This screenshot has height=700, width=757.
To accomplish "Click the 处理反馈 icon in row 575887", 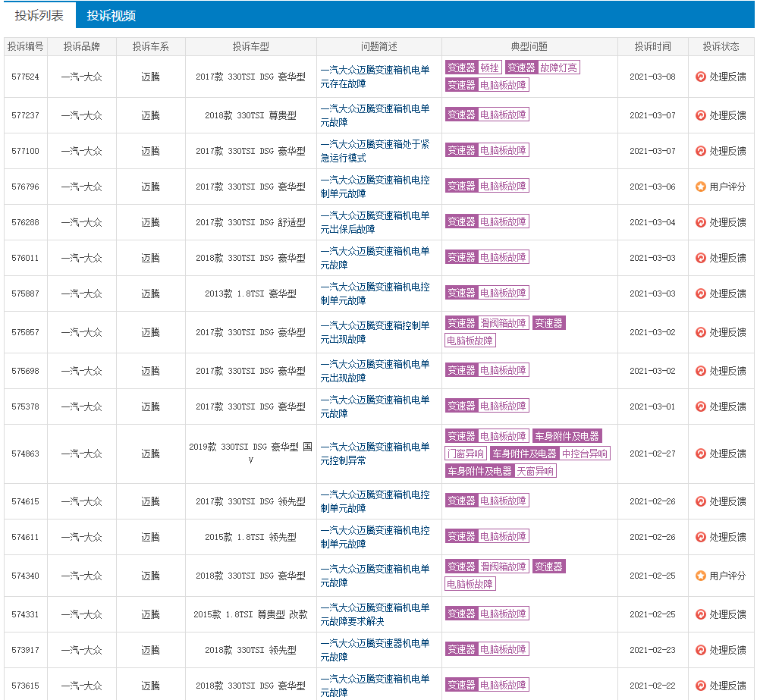I will click(x=701, y=293).
